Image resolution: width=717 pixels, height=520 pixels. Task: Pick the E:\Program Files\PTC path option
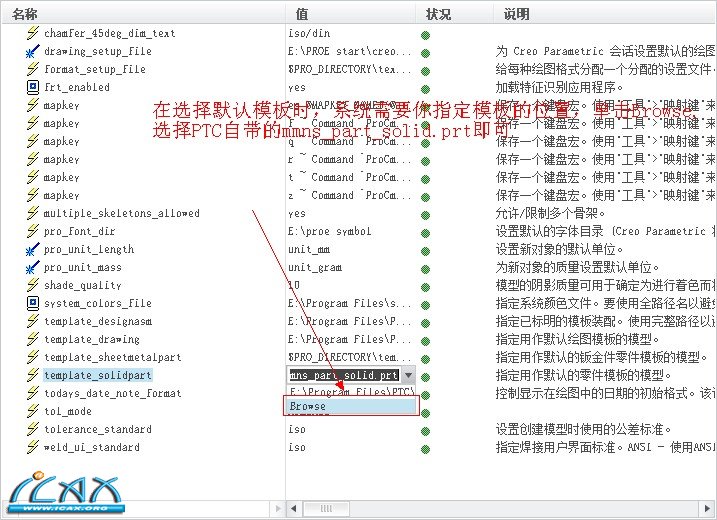coord(351,391)
